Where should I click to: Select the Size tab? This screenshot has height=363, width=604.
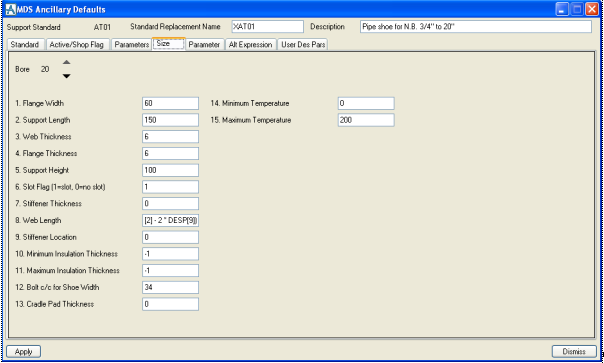169,44
